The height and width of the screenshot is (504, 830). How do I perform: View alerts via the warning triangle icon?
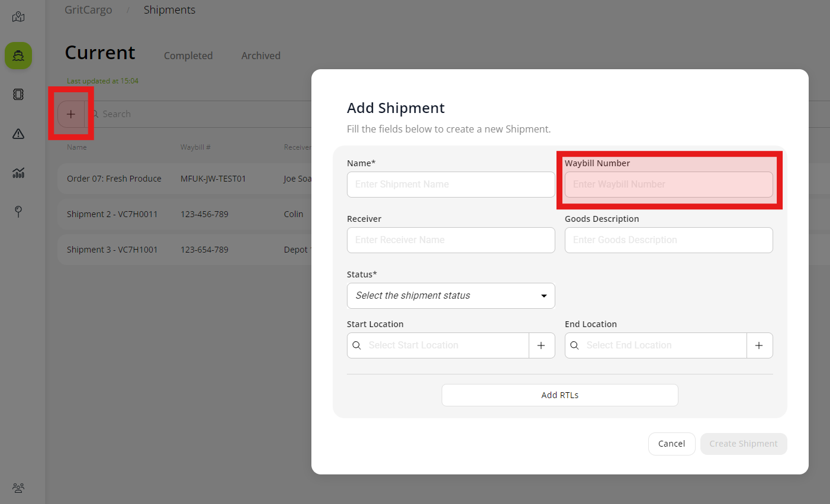tap(18, 134)
